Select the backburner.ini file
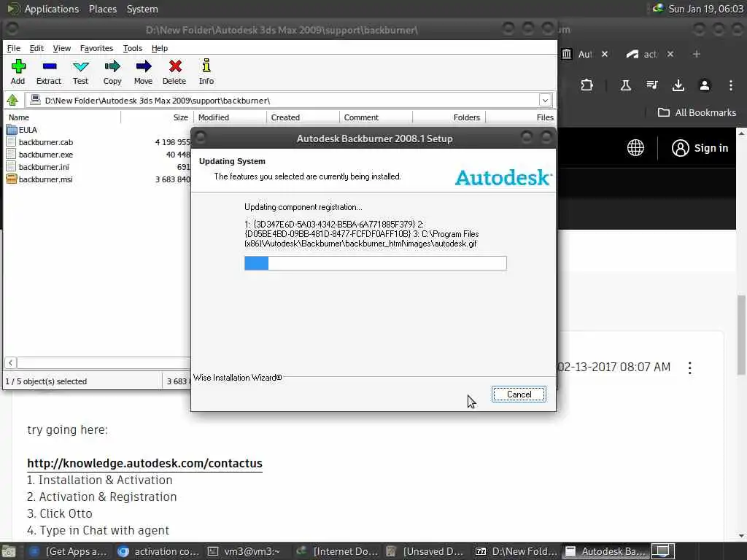 tap(38, 167)
